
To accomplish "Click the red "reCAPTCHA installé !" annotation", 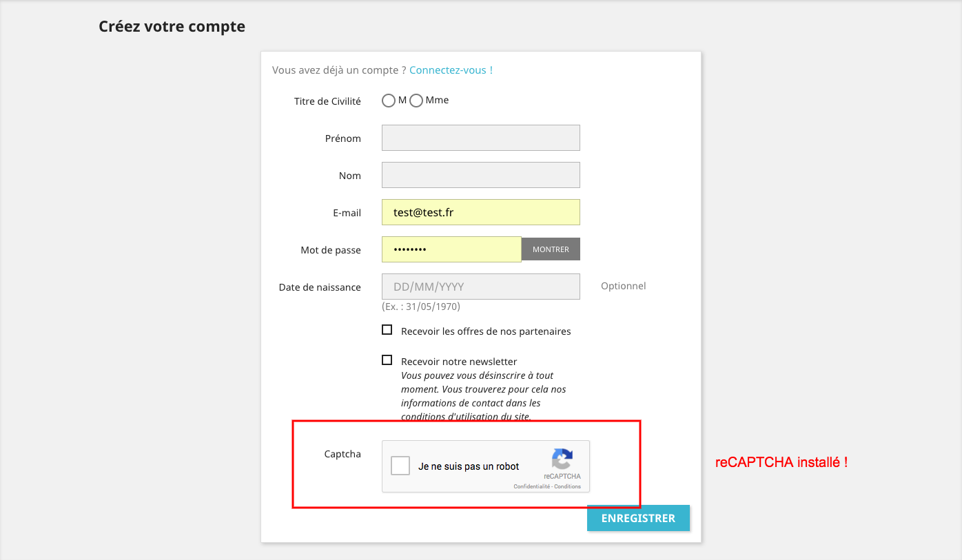I will click(x=781, y=463).
